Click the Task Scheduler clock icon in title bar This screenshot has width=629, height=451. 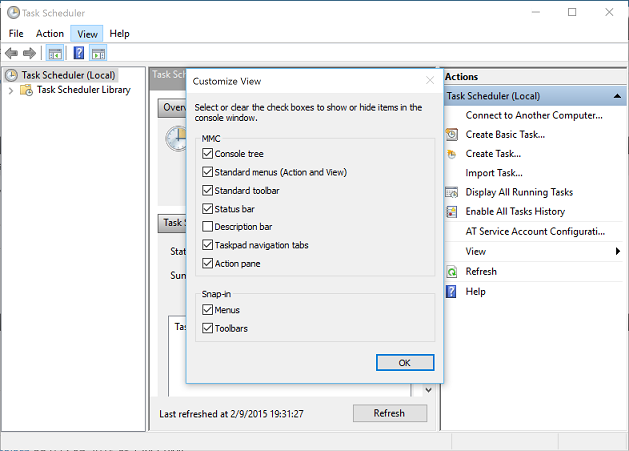tap(13, 12)
